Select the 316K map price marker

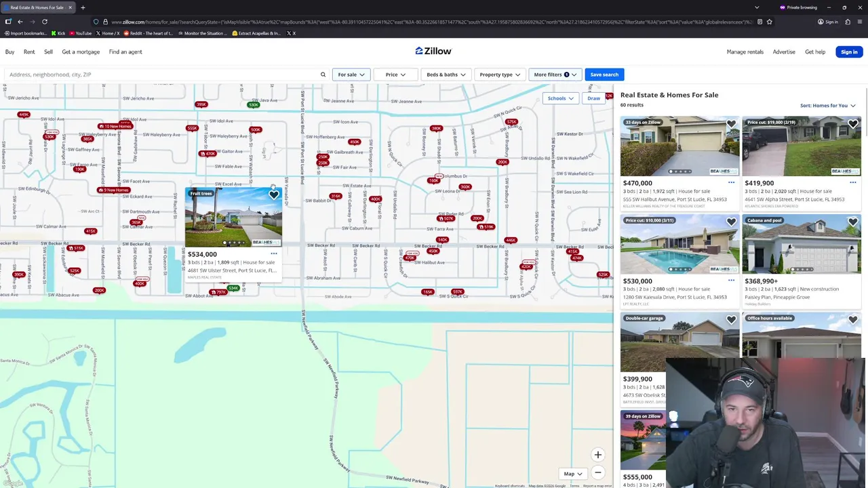pos(335,197)
